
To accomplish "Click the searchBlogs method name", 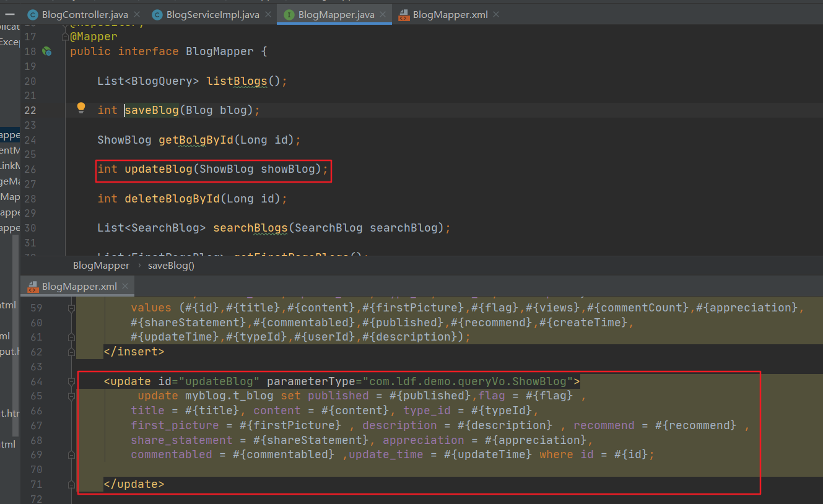I will [x=251, y=228].
